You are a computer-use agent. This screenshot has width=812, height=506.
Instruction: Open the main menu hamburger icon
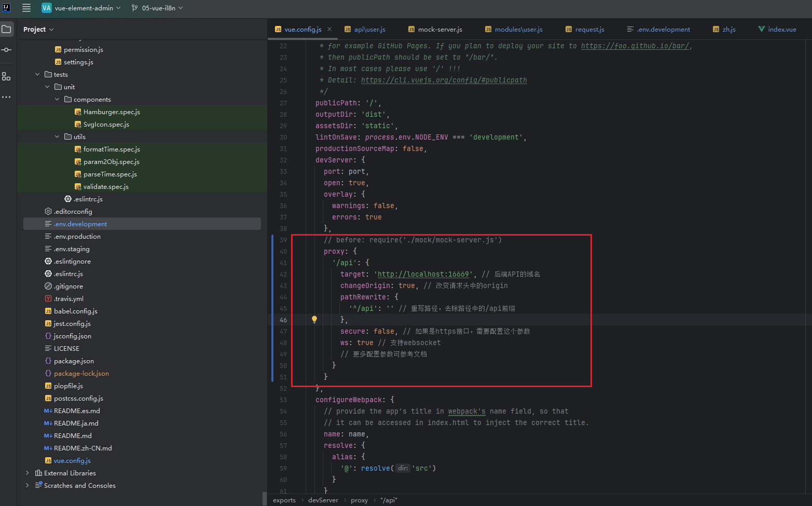(x=26, y=8)
